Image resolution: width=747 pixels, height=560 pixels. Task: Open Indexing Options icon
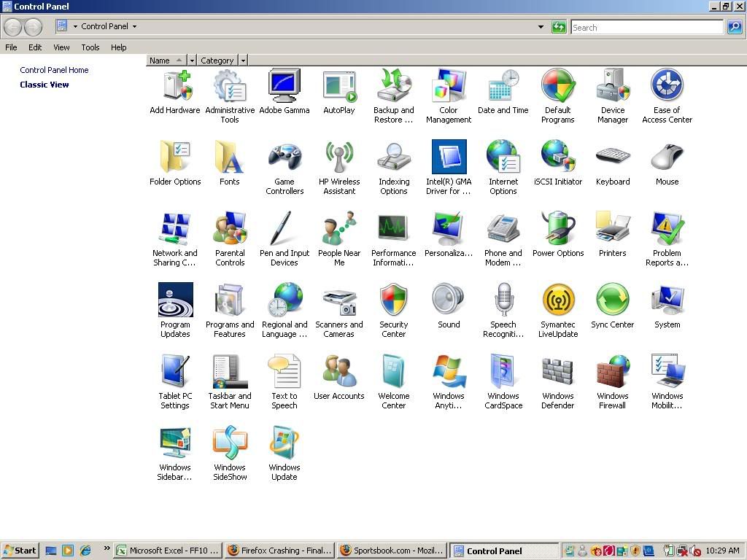click(394, 157)
